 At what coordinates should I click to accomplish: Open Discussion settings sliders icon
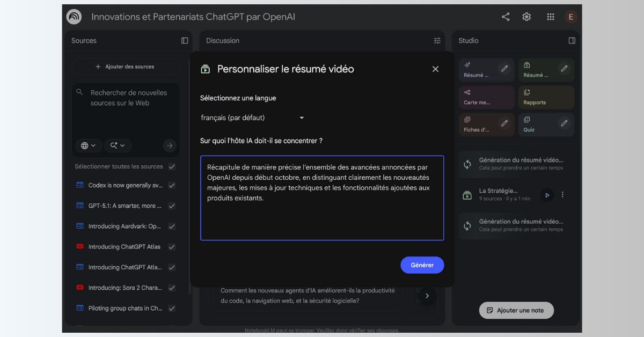[437, 41]
